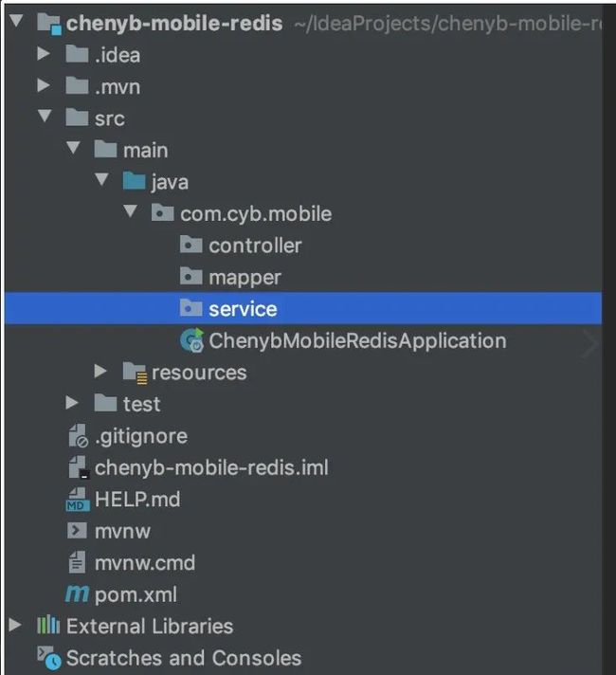The image size is (616, 675).
Task: Select the mvnw.cmd file
Action: click(x=145, y=563)
